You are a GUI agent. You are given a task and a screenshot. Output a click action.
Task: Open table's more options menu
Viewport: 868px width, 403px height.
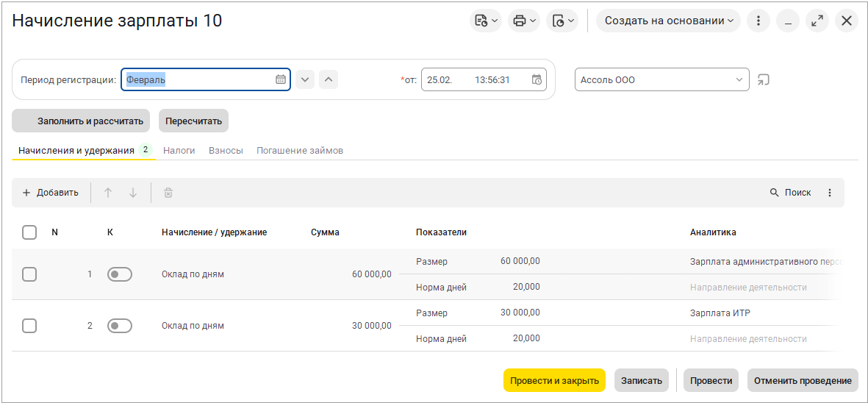point(830,193)
